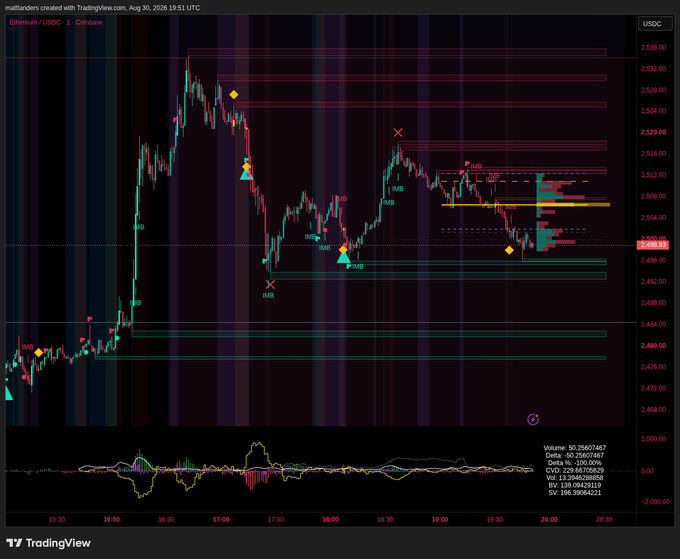The image size is (680, 559).
Task: Click the 19:00 time axis label
Action: coord(440,519)
